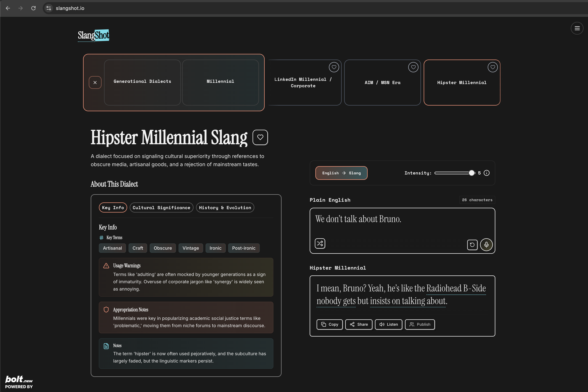The width and height of the screenshot is (588, 392).
Task: Open the intensity info icon
Action: [487, 173]
